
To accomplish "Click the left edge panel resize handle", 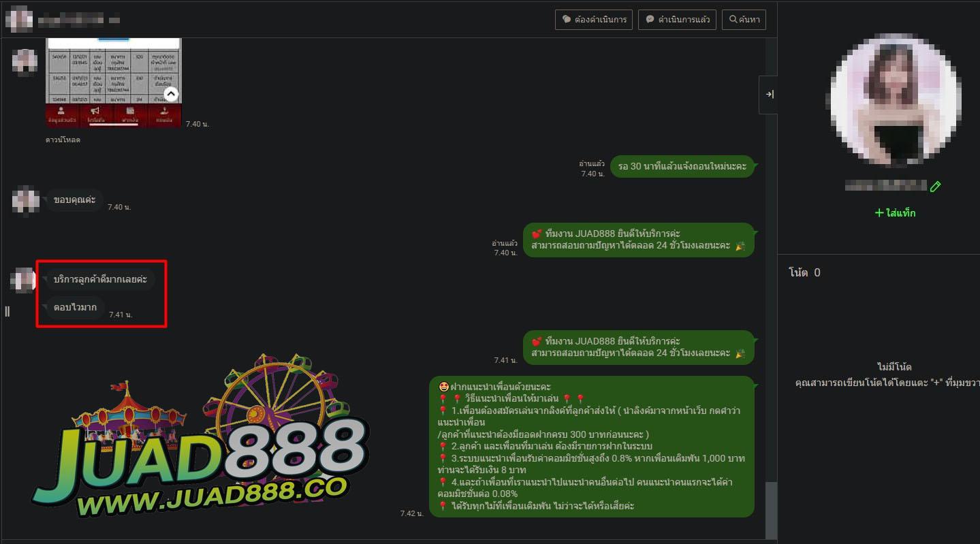I will pos(7,311).
